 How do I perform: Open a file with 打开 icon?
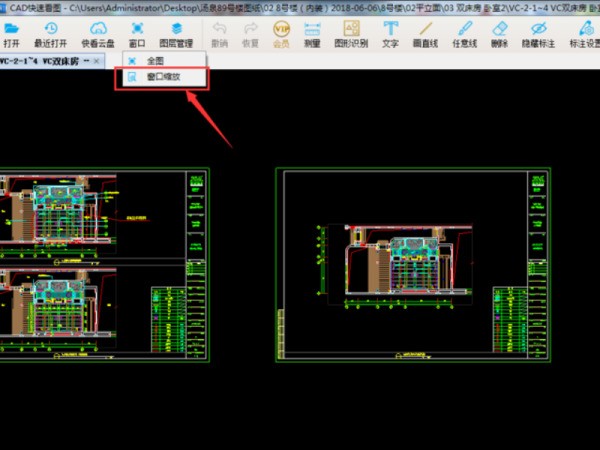point(11,34)
